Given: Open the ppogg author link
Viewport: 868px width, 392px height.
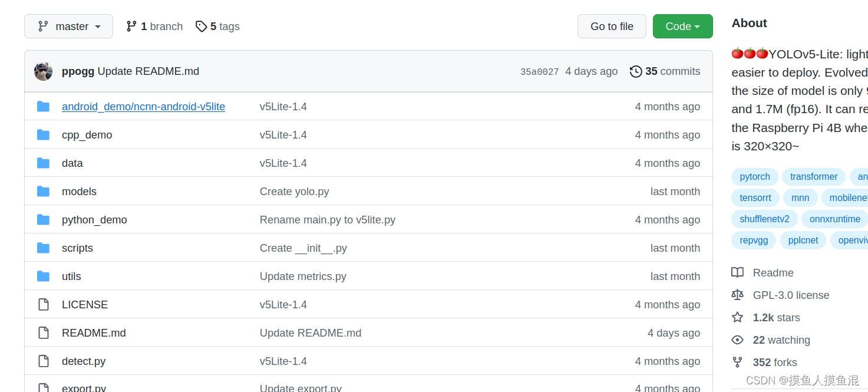Looking at the screenshot, I should click(78, 71).
